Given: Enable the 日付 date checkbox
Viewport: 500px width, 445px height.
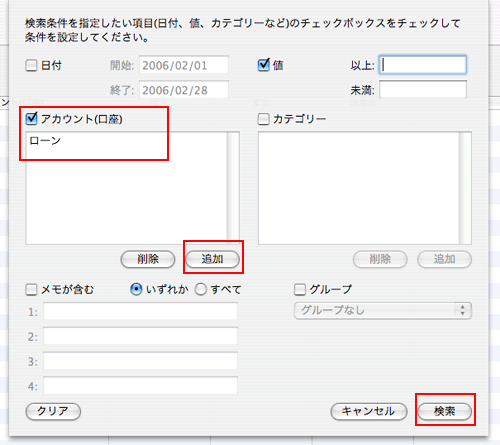Looking at the screenshot, I should click(x=31, y=65).
